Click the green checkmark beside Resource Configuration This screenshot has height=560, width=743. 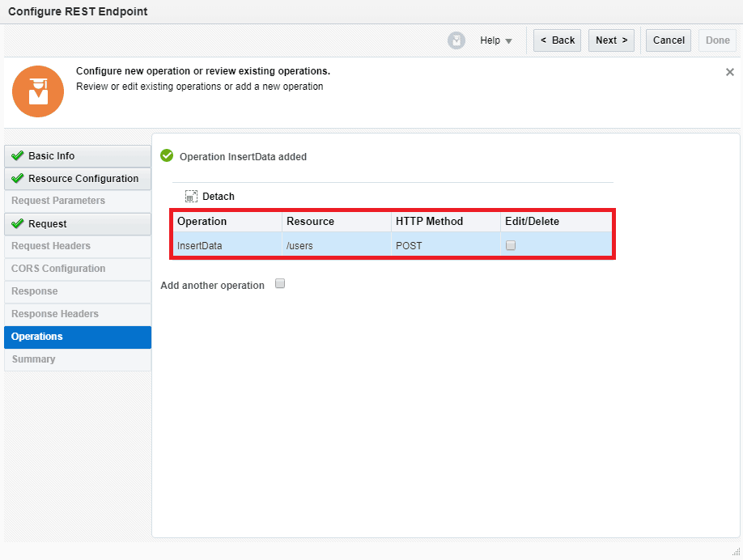pyautogui.click(x=18, y=178)
